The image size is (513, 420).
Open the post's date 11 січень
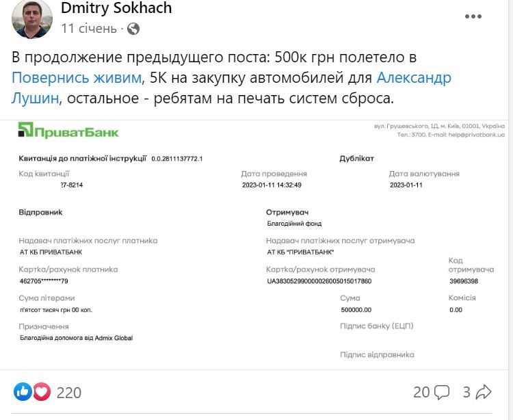coord(89,29)
